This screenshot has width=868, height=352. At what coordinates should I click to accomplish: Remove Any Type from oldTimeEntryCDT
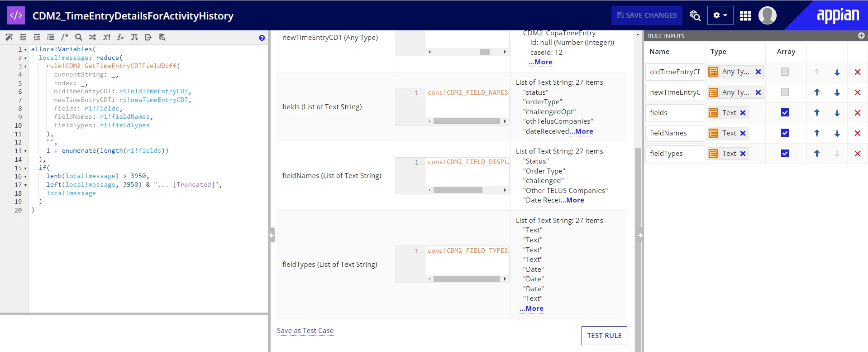click(x=758, y=72)
